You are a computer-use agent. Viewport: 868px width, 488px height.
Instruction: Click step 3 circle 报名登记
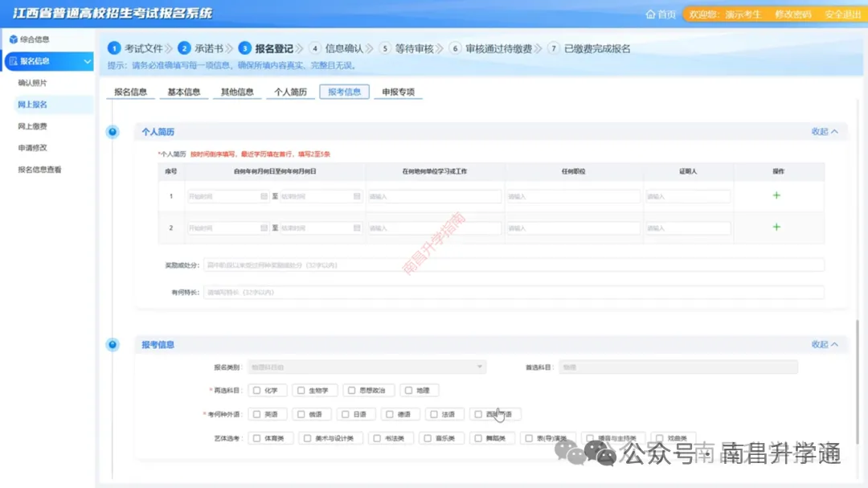[x=244, y=49]
